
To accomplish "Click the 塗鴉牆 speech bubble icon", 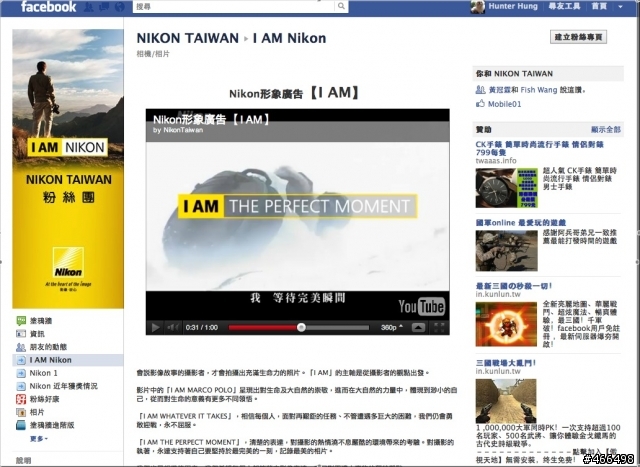I will click(x=21, y=321).
